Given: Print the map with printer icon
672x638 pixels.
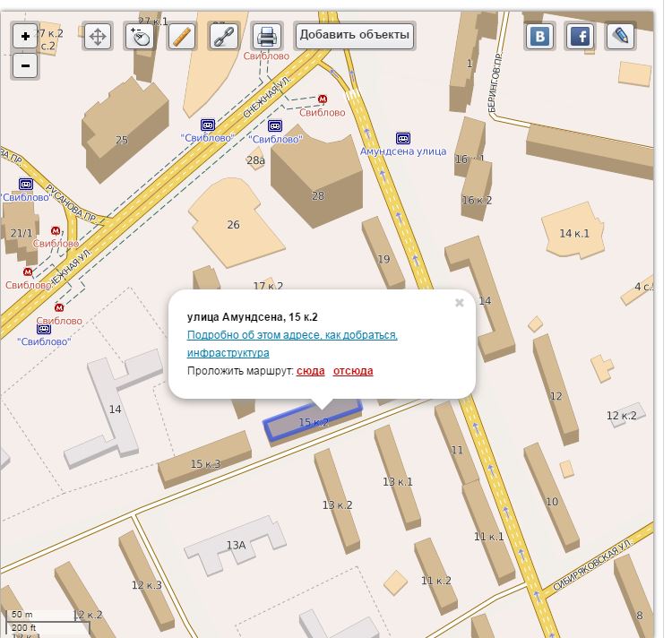Looking at the screenshot, I should [x=267, y=36].
